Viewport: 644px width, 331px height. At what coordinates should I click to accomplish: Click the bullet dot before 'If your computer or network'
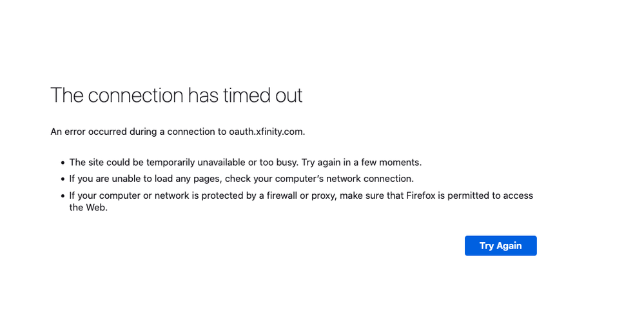pos(63,196)
